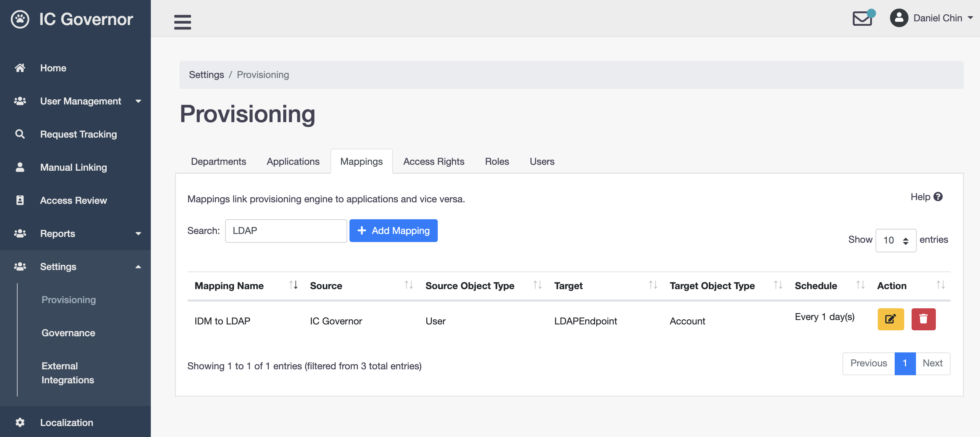Click the delete mapping icon for IDM to LDAP
The width and height of the screenshot is (980, 437).
[x=924, y=319]
